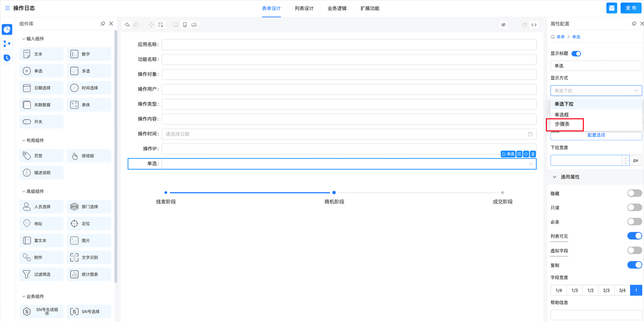Click the 发布 publish button
644x322 pixels.
[x=631, y=8]
